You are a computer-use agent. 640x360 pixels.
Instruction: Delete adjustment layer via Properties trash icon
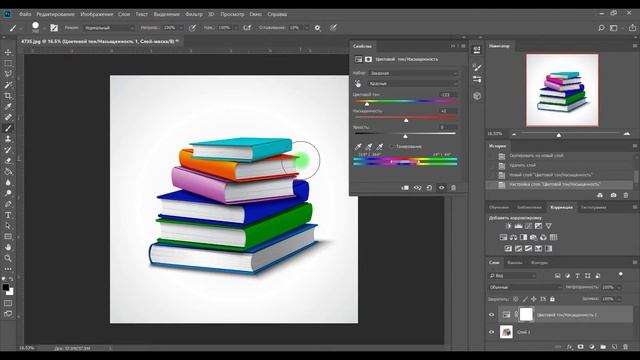pos(453,188)
